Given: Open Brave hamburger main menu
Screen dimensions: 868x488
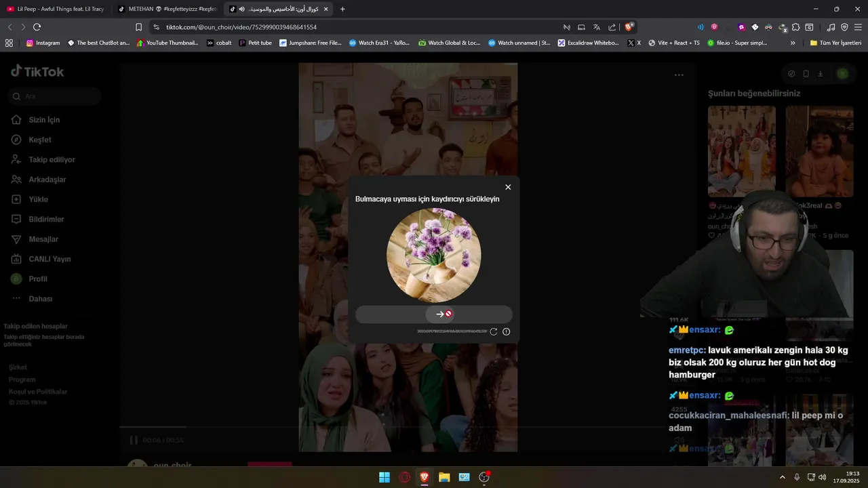Looking at the screenshot, I should click(x=859, y=27).
